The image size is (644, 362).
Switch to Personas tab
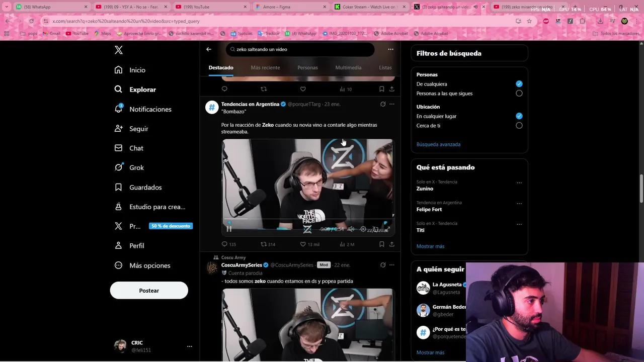(x=307, y=67)
